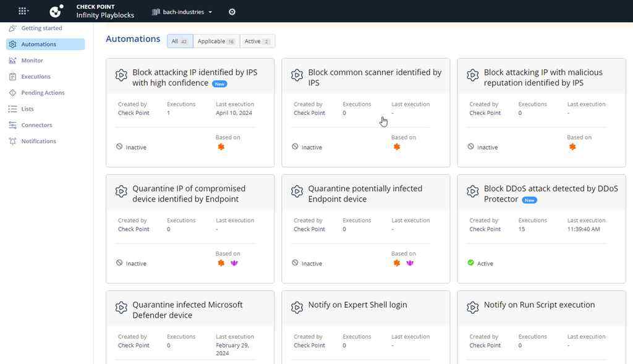
Task: Click the Monitor chart icon
Action: coord(13,61)
